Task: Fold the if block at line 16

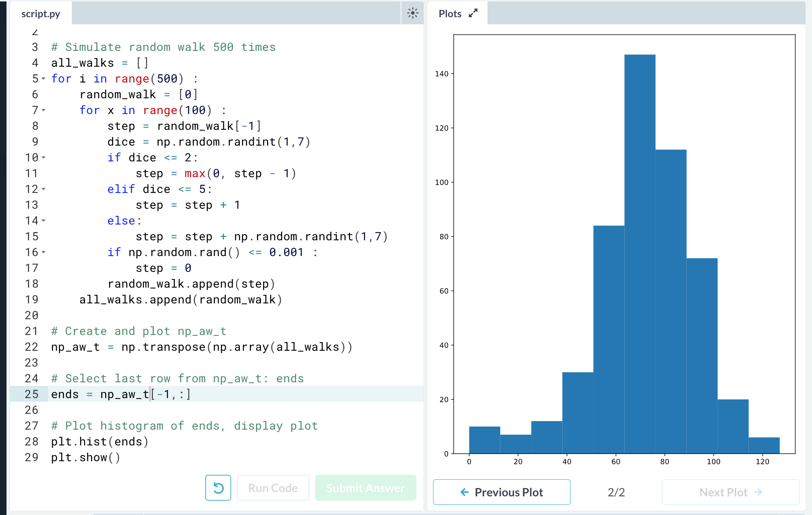Action: [x=43, y=252]
